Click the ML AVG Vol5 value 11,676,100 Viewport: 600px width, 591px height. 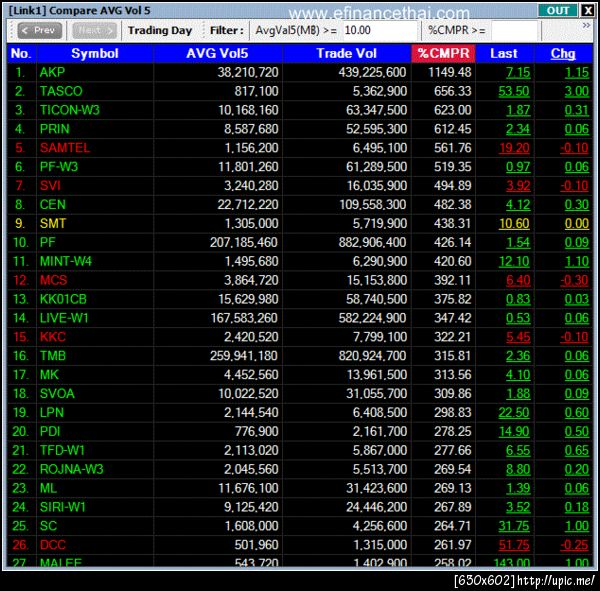pyautogui.click(x=248, y=488)
